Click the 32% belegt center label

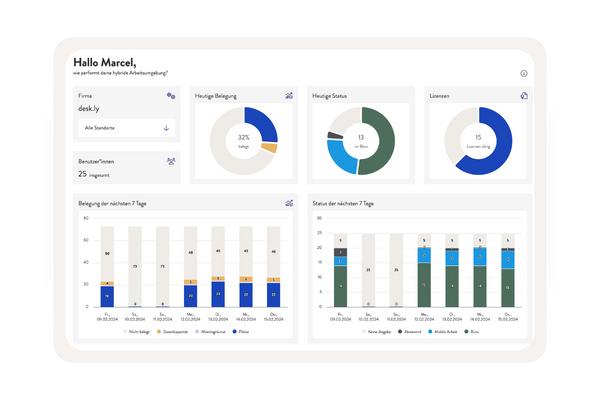click(244, 141)
